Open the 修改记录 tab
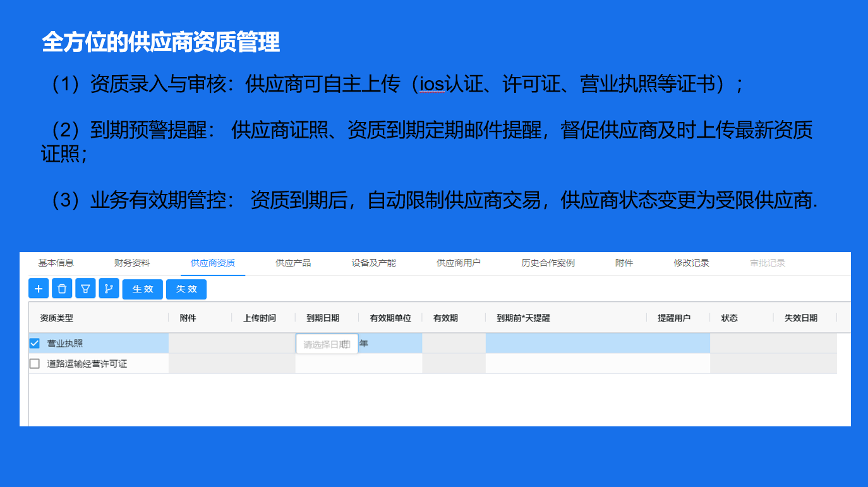The width and height of the screenshot is (868, 487). pos(691,263)
